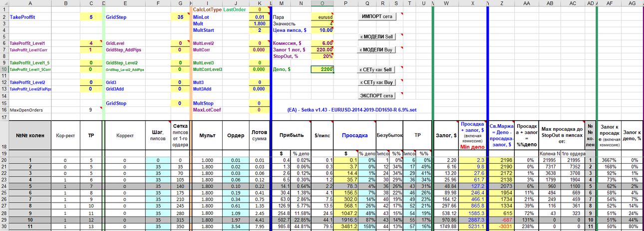Select the TakeProffit value cell containing 5
This screenshot has width=644, height=231.
click(90, 16)
